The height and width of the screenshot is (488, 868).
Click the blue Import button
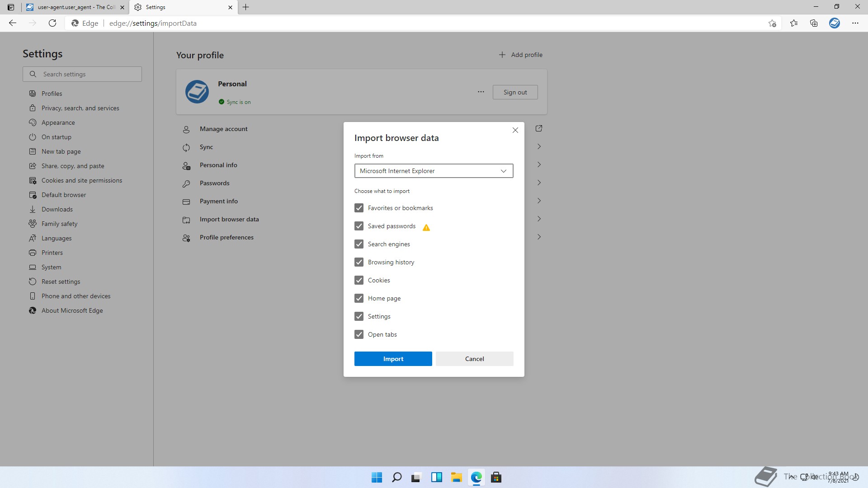tap(393, 359)
